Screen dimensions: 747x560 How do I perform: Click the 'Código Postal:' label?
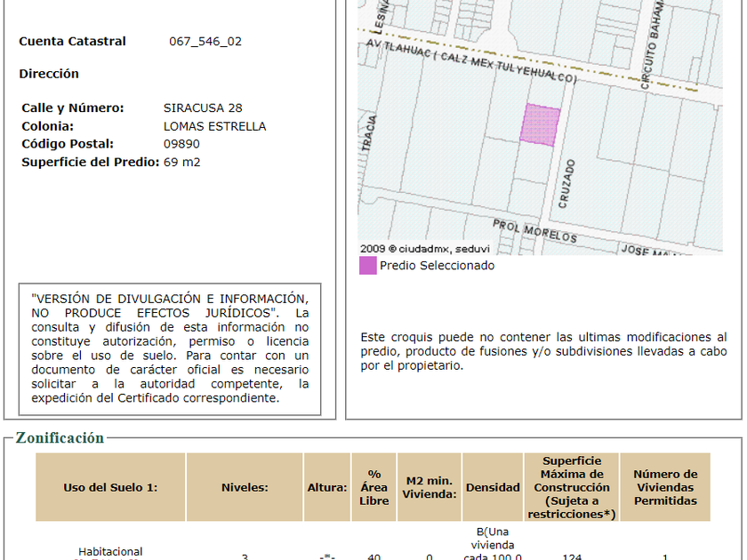[68, 144]
